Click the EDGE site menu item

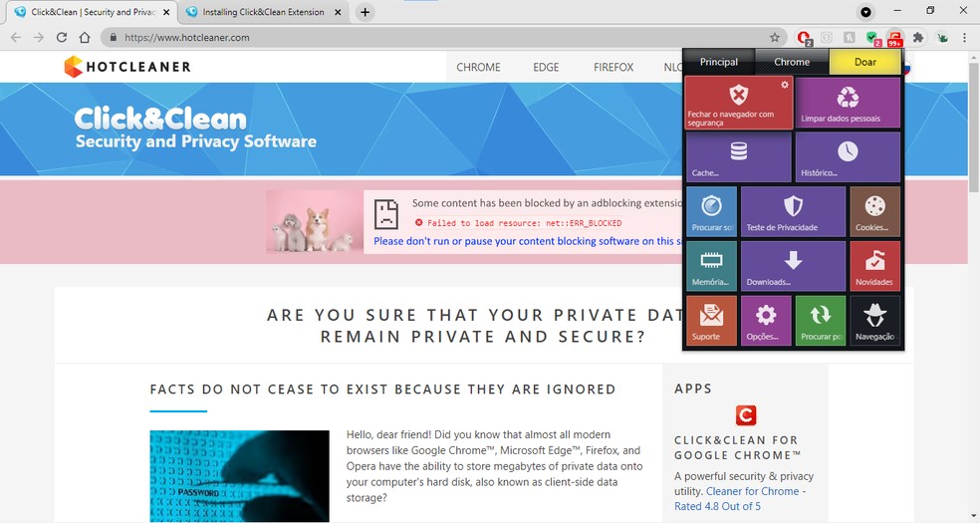point(546,67)
